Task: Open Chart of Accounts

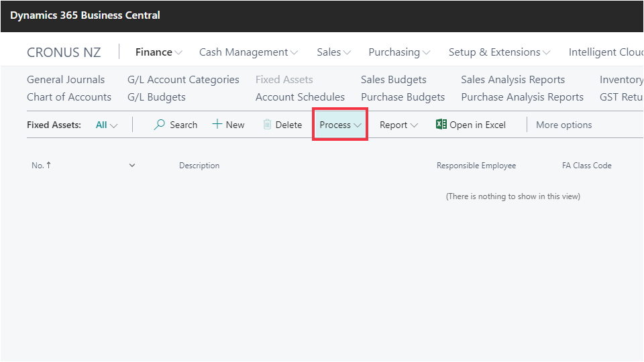Action: 69,97
